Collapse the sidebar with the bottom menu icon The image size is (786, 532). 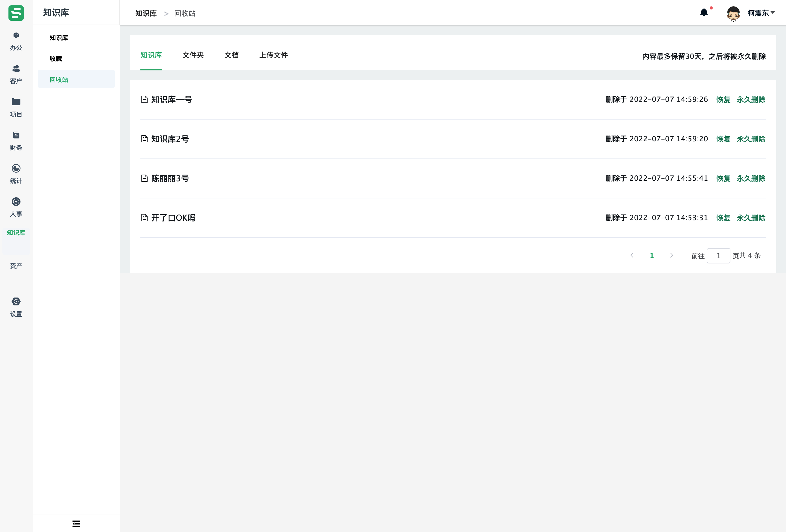click(x=76, y=524)
